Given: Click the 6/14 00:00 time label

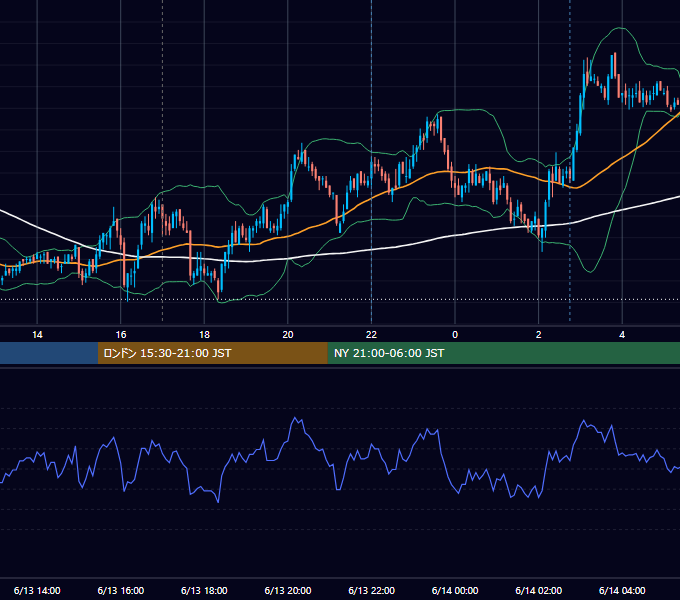Looking at the screenshot, I should (455, 590).
